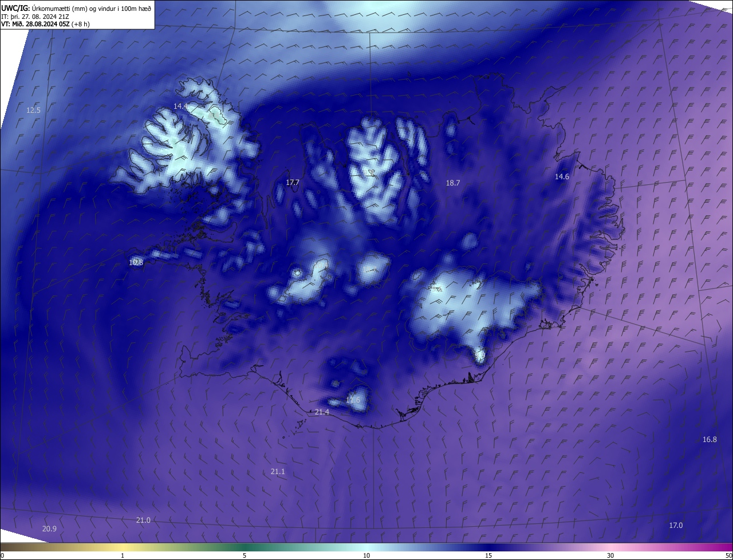The height and width of the screenshot is (560, 733).
Task: Click the colour scale tick label 1
Action: (x=123, y=555)
